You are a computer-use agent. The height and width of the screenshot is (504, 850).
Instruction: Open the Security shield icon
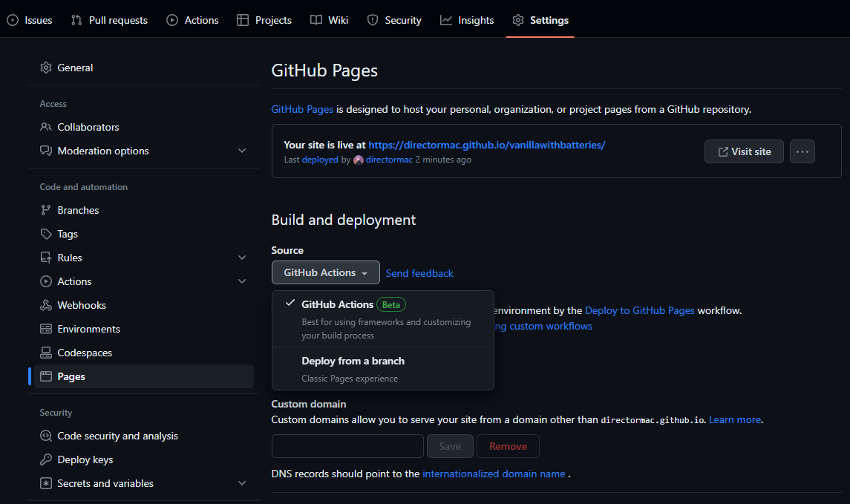pos(372,20)
